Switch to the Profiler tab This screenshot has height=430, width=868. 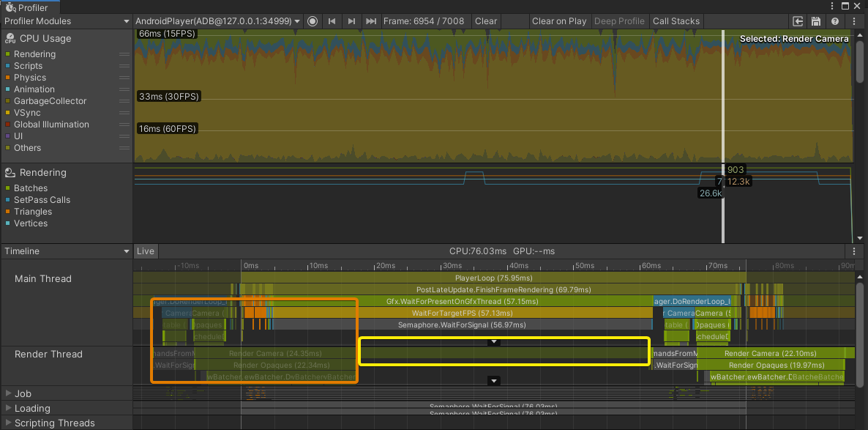[x=29, y=6]
